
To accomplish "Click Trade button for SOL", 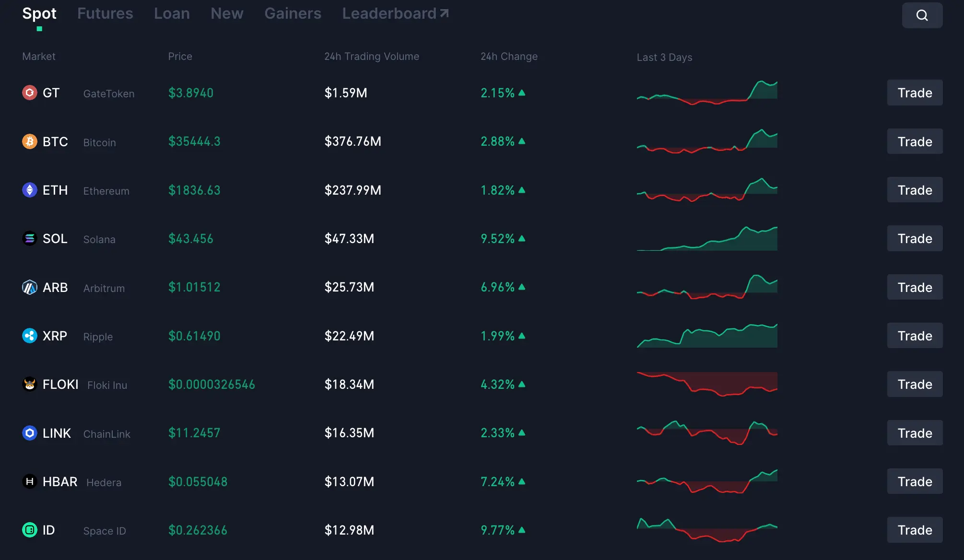I will [915, 238].
